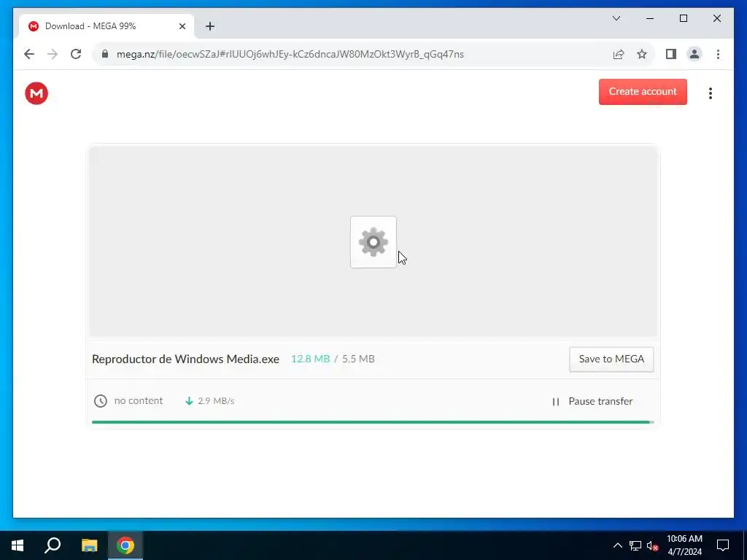Click the file name Reproductor de Windows Media.exe
Viewport: 747px width, 560px height.
tap(185, 359)
